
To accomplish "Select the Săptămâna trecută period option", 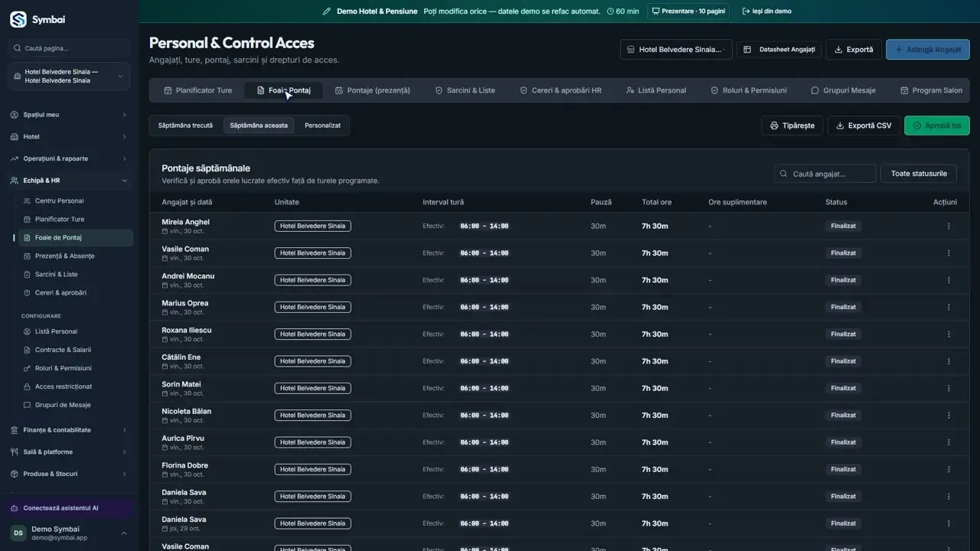I will pos(185,126).
